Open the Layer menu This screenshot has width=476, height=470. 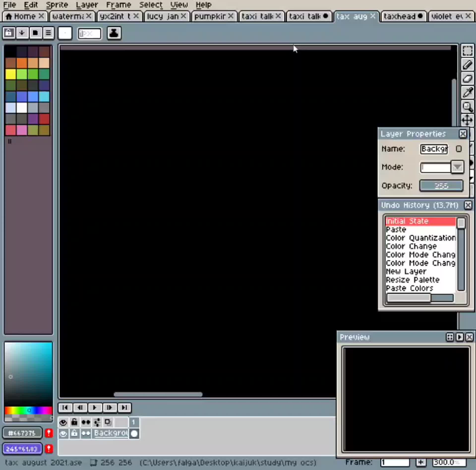87,5
